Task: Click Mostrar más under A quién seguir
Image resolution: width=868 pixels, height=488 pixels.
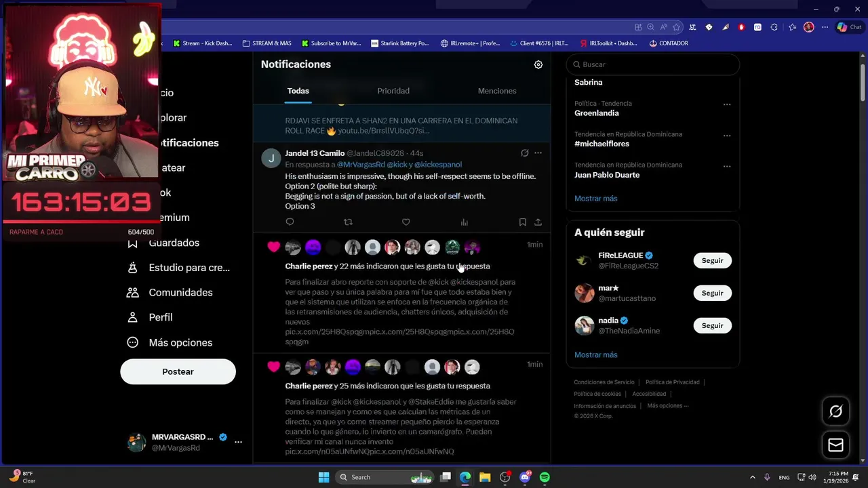Action: coord(595,355)
